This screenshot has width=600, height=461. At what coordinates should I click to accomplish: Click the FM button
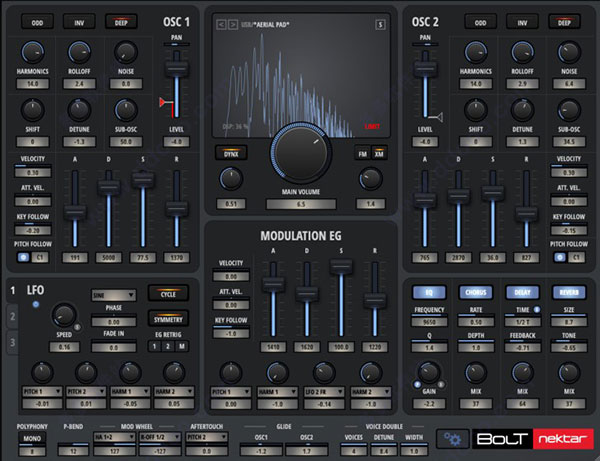pyautogui.click(x=362, y=154)
